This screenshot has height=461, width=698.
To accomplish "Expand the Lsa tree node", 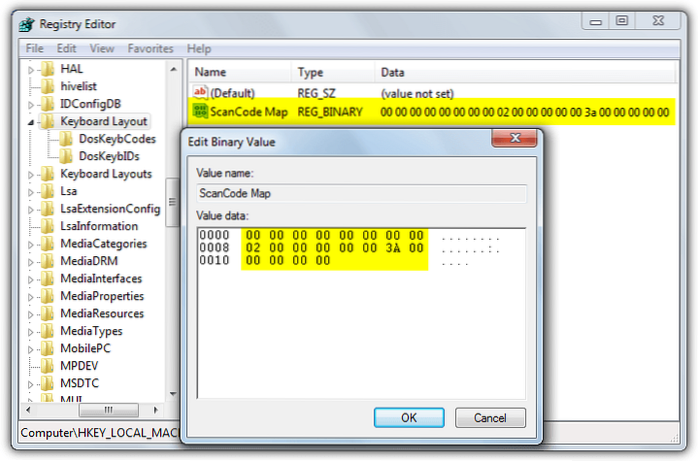I will click(31, 191).
